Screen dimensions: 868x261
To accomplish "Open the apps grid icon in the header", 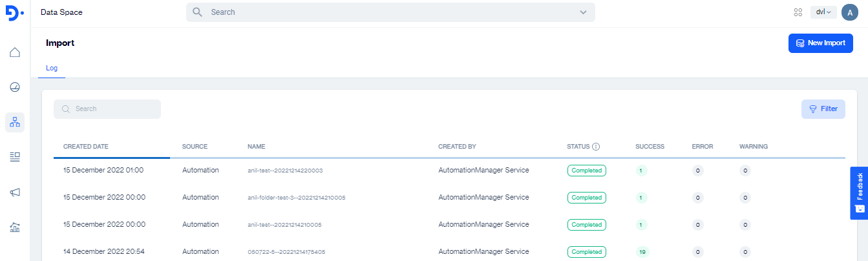I will 798,12.
